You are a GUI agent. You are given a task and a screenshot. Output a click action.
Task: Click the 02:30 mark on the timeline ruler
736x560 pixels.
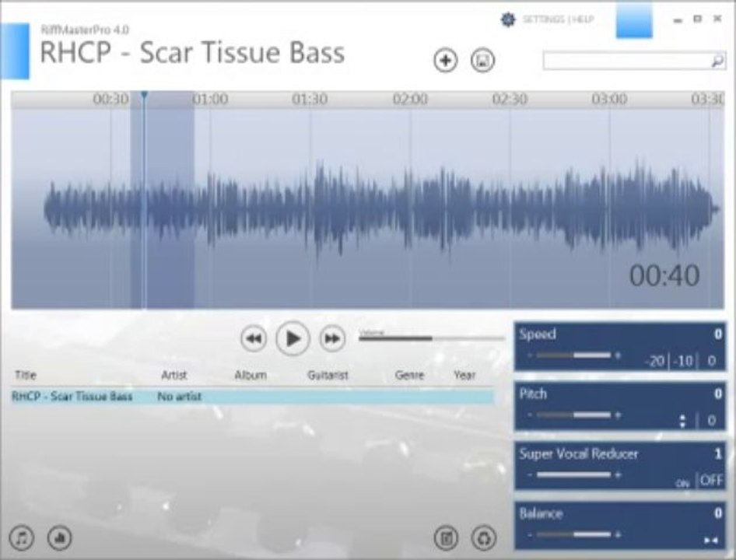point(510,99)
